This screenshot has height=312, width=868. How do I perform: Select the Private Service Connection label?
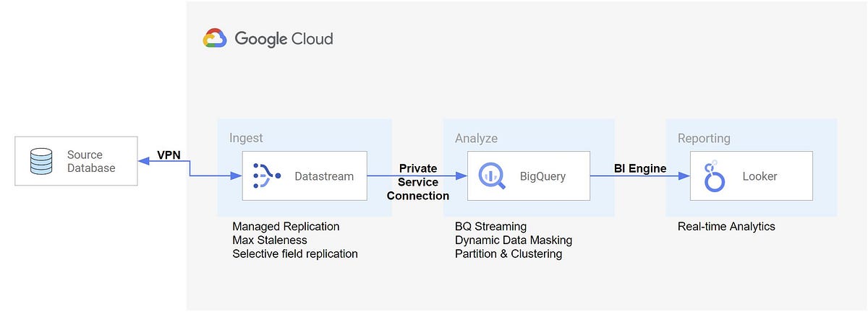point(418,182)
